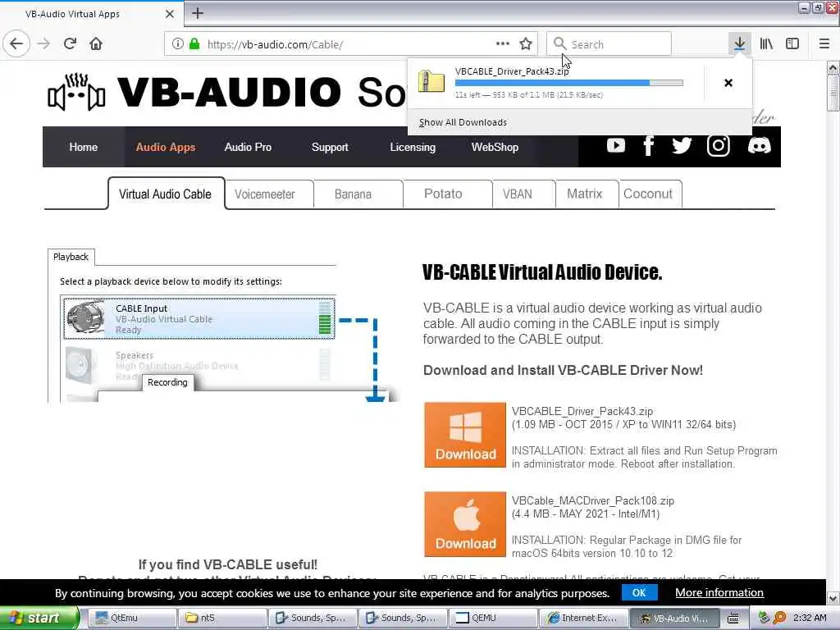Bookmark this page with the star

click(x=526, y=44)
